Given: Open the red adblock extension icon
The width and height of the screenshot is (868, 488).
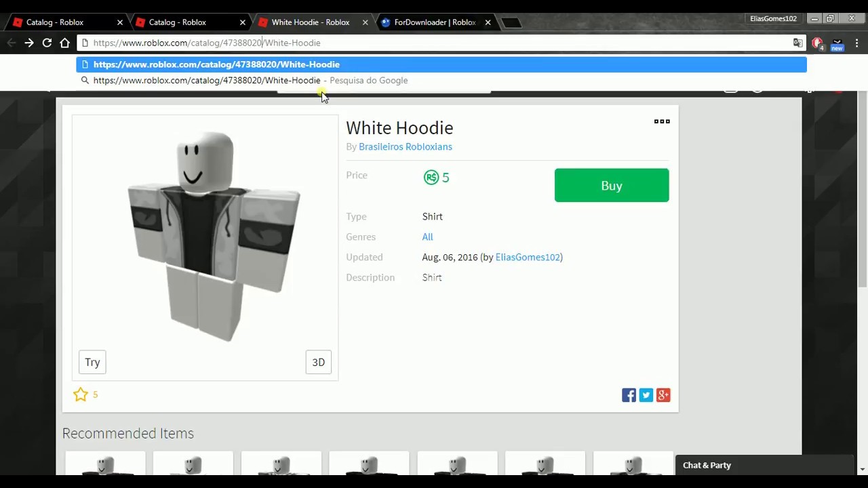Looking at the screenshot, I should pos(817,43).
